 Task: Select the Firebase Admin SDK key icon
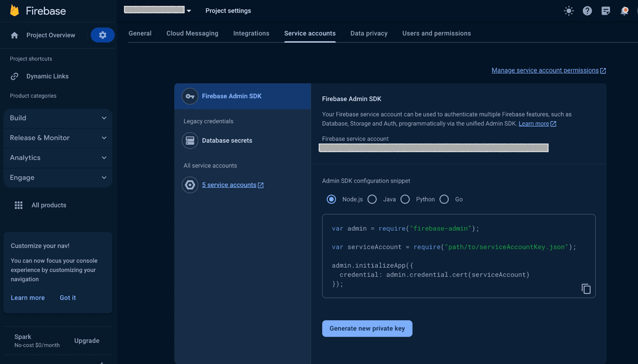[x=190, y=96]
